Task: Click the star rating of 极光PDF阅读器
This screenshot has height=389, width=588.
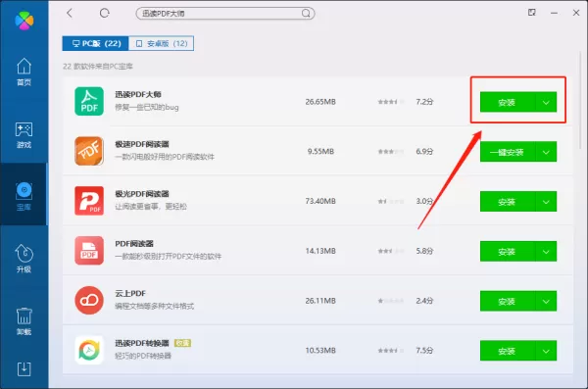Action: (x=391, y=201)
